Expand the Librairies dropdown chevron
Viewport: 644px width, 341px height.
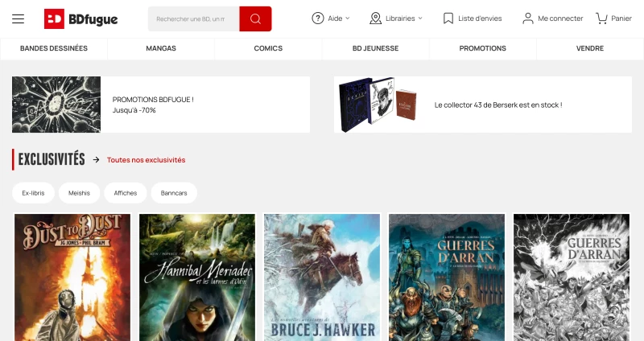pyautogui.click(x=420, y=18)
